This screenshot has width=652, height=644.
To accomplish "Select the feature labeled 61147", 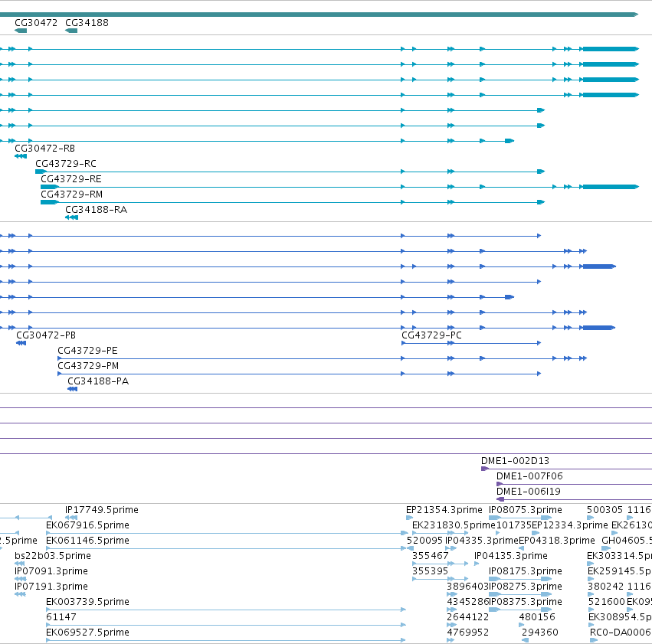I will tap(61, 617).
